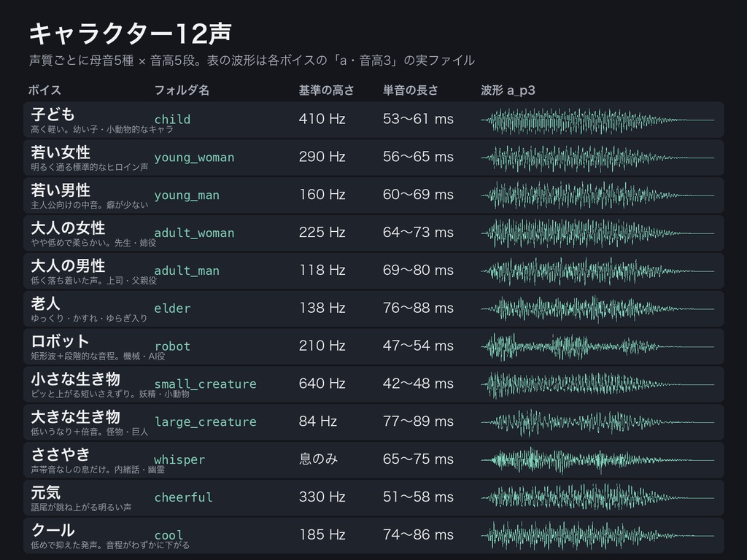Open the large_creature waveform preview

click(597, 422)
